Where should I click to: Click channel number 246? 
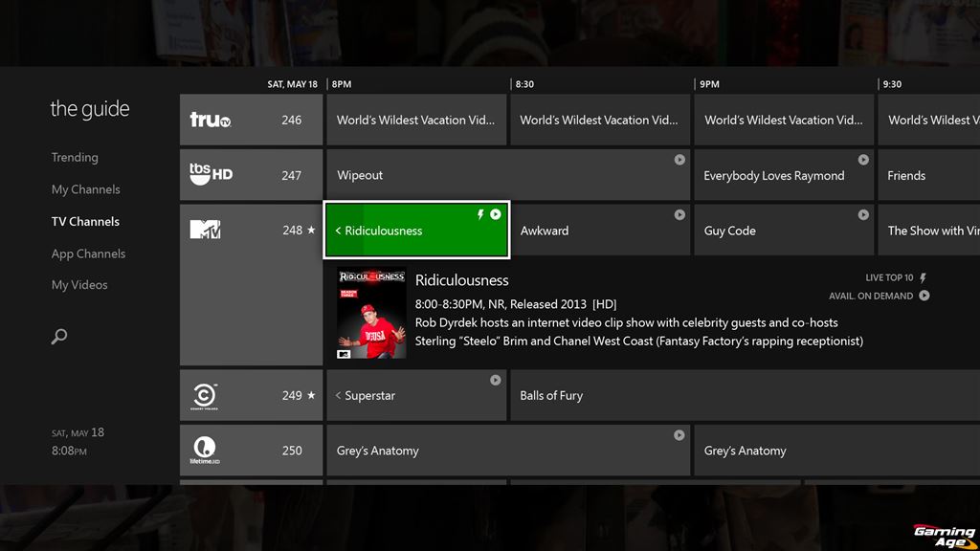tap(291, 120)
